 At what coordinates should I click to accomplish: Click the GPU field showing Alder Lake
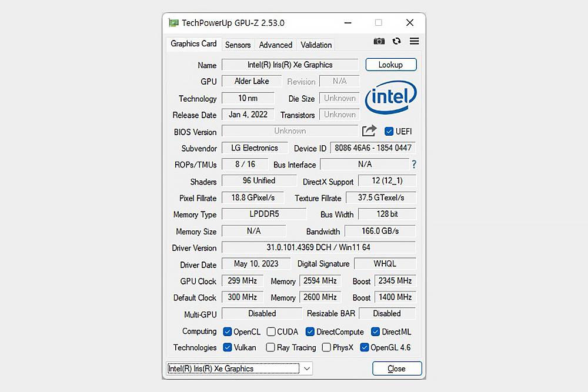(x=252, y=81)
